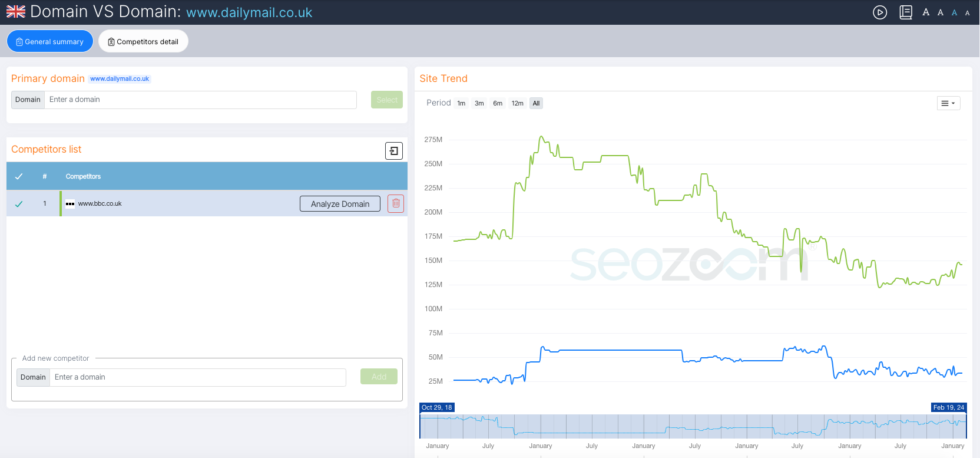
Task: Select the highlighted blue font size A
Action: 955,12
